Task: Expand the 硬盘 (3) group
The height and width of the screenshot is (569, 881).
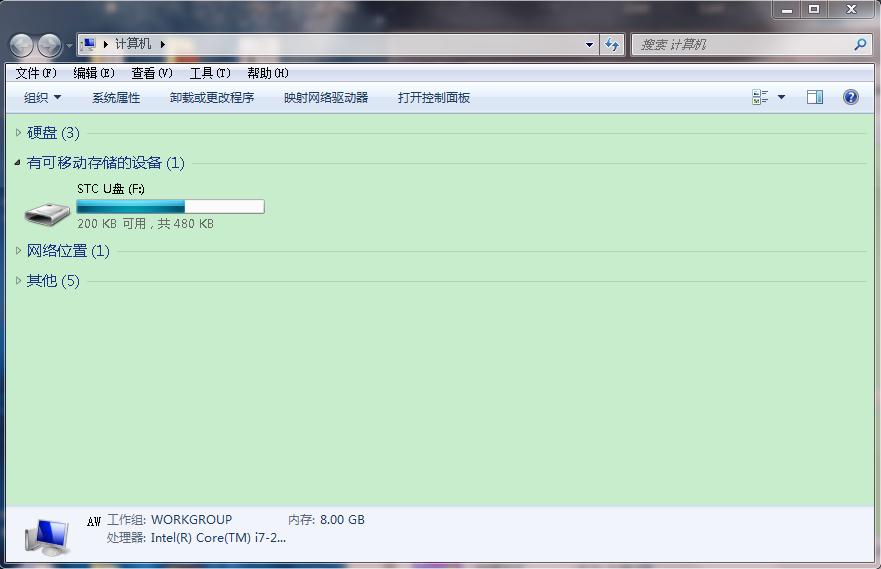Action: tap(18, 133)
